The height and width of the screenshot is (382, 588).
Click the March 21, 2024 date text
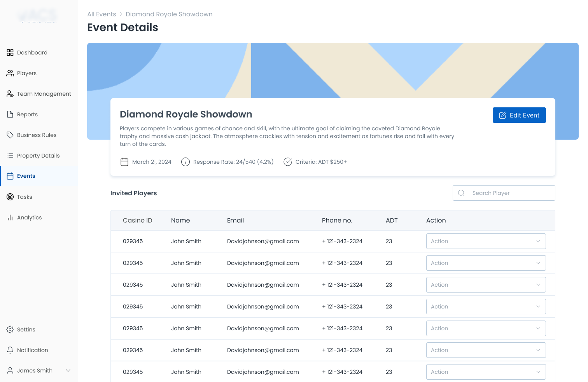tap(152, 162)
